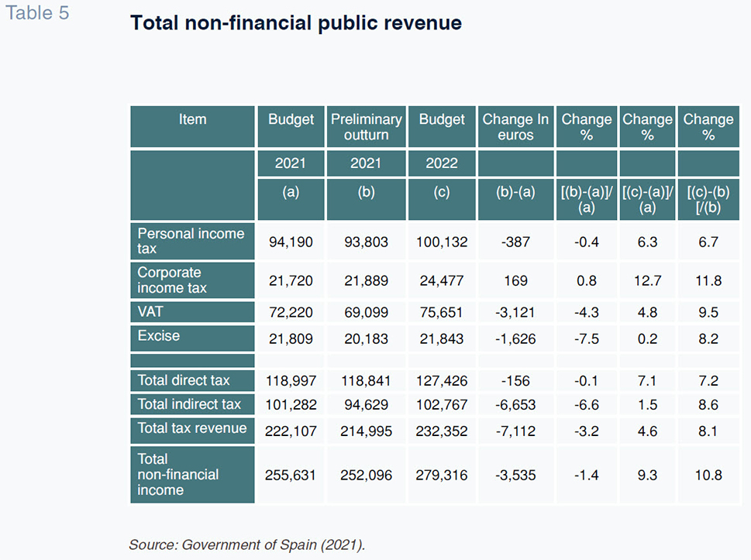Screen dimensions: 751x560
Task: Click the value 100,132
Action: tap(442, 242)
